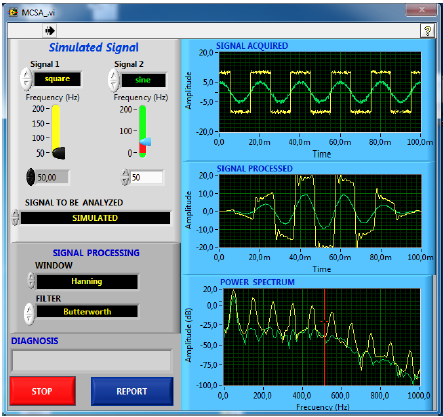Click the MCSA_vi LabVIEW title icon

tap(13, 12)
